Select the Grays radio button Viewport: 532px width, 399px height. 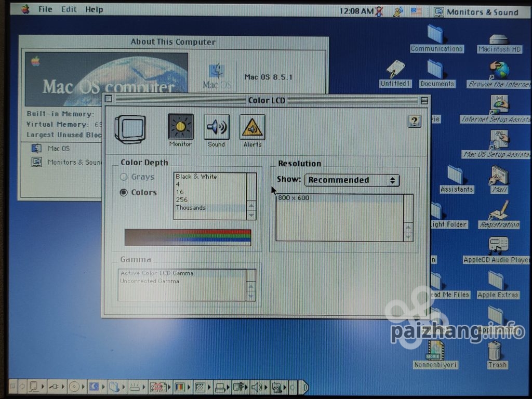click(124, 177)
